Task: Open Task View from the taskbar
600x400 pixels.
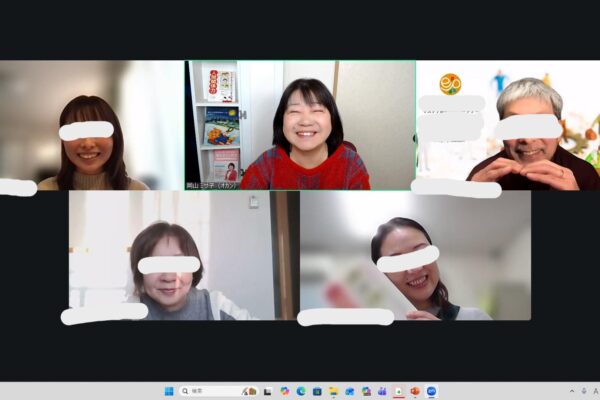Action: (x=267, y=391)
